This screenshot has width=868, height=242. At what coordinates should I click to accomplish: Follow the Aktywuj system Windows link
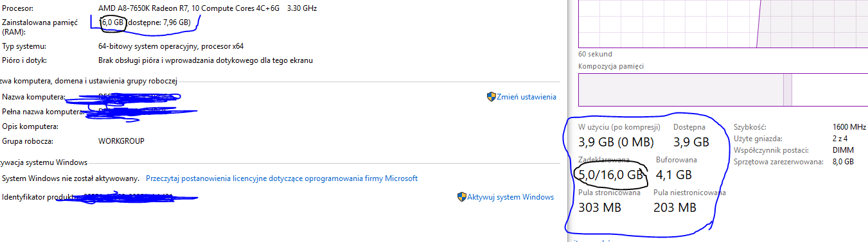coord(511,197)
